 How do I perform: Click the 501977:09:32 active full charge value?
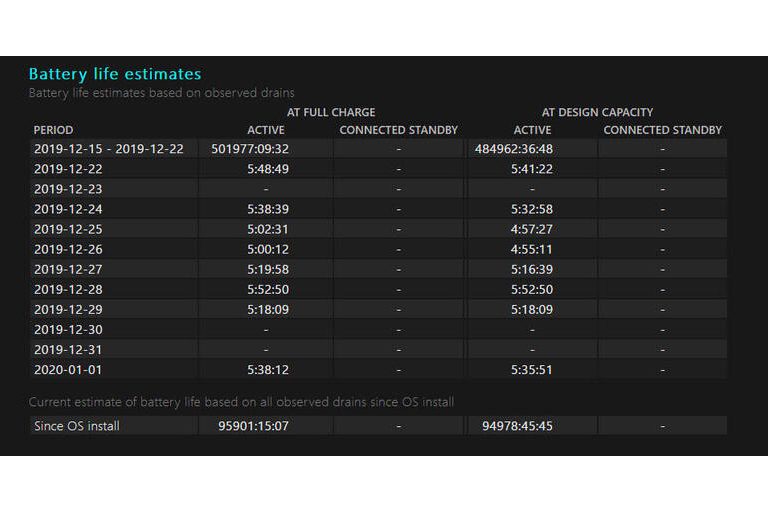(x=250, y=149)
